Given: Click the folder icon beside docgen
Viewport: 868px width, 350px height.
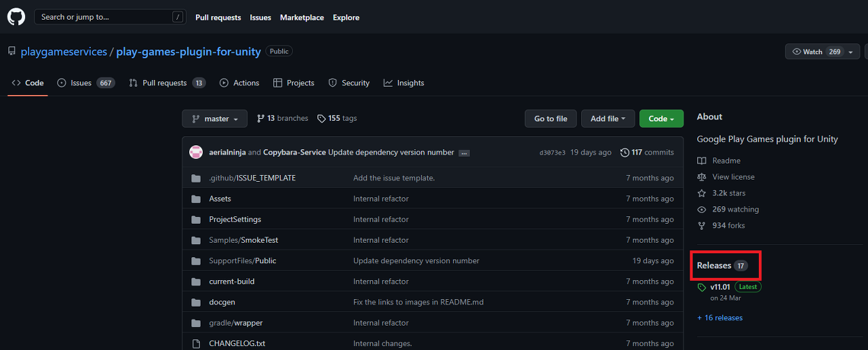Looking at the screenshot, I should tap(196, 303).
